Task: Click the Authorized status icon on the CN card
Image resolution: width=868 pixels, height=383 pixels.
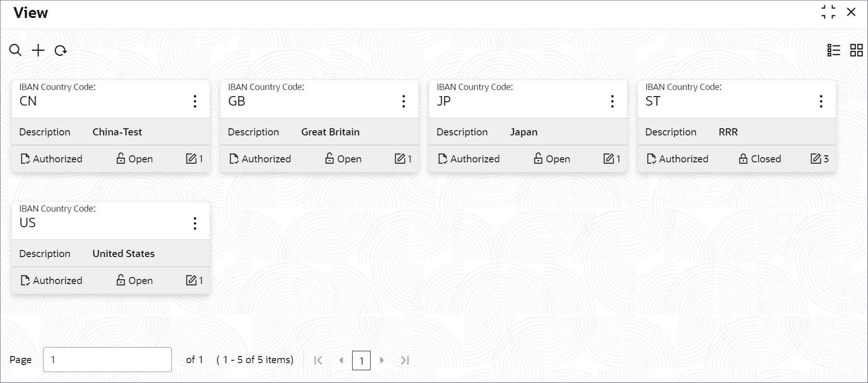Action: [x=26, y=159]
